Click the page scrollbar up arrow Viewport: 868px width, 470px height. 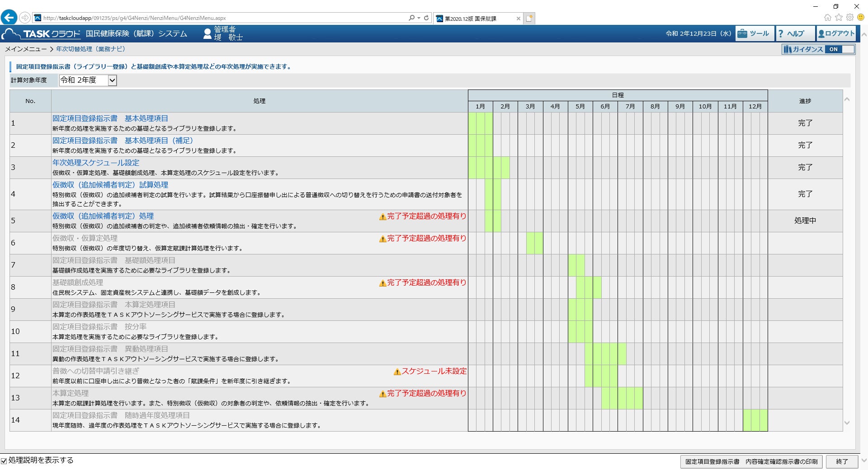click(x=864, y=34)
